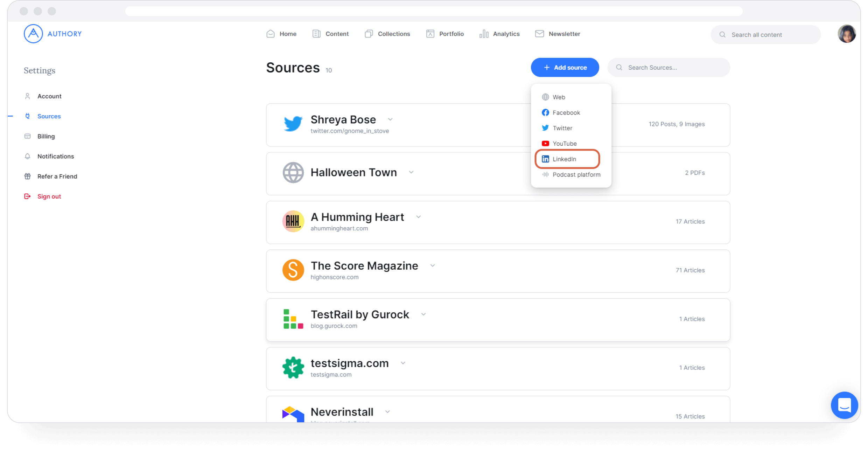The height and width of the screenshot is (458, 868).
Task: Focus the Search Sources input field
Action: pyautogui.click(x=668, y=67)
